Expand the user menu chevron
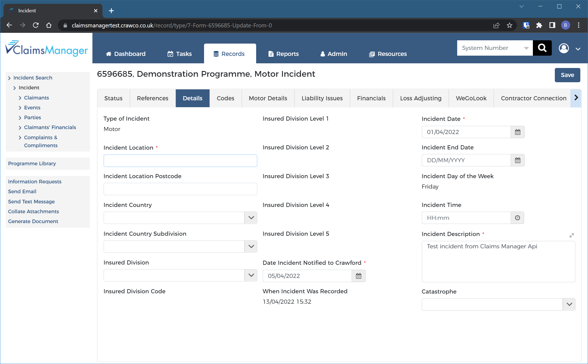The image size is (588, 364). click(578, 49)
